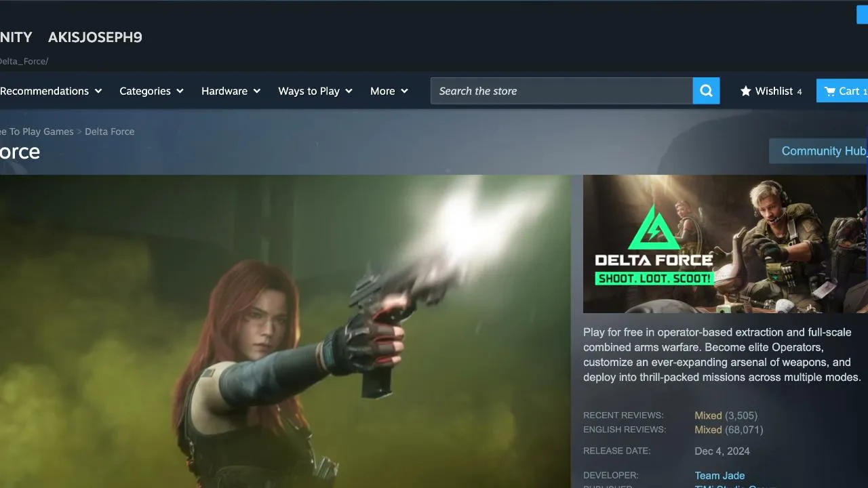The width and height of the screenshot is (868, 488).
Task: Click the ENGLISH REVIEWS: label
Action: click(625, 430)
